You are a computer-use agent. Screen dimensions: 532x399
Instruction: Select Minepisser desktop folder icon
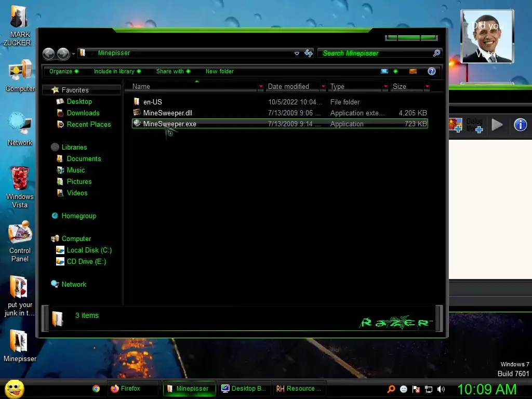(x=20, y=345)
